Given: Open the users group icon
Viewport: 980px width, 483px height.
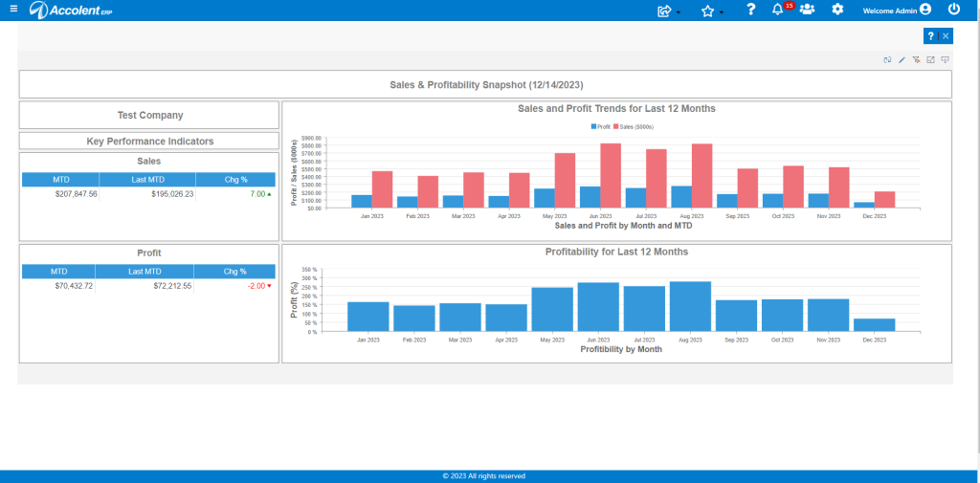Looking at the screenshot, I should (808, 10).
